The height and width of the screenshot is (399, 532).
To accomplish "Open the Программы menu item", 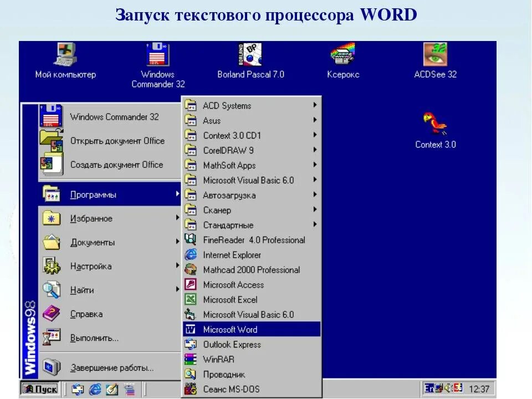I will pos(109,195).
